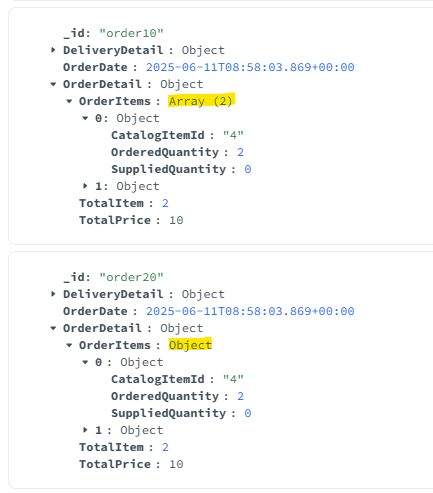The image size is (433, 493).
Task: Click TotalItem value in order20
Action: tap(165, 447)
